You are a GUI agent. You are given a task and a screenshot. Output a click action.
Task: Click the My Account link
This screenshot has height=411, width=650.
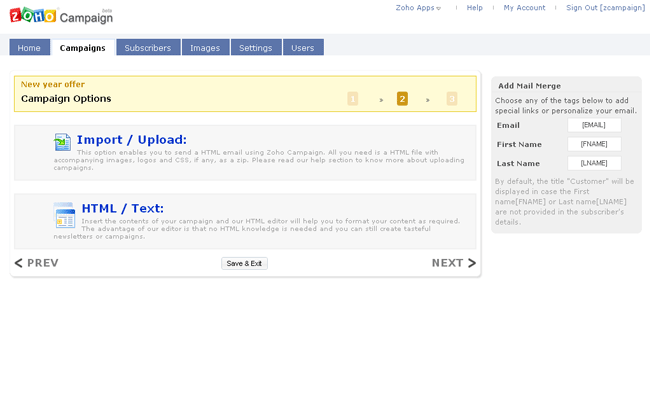point(524,8)
